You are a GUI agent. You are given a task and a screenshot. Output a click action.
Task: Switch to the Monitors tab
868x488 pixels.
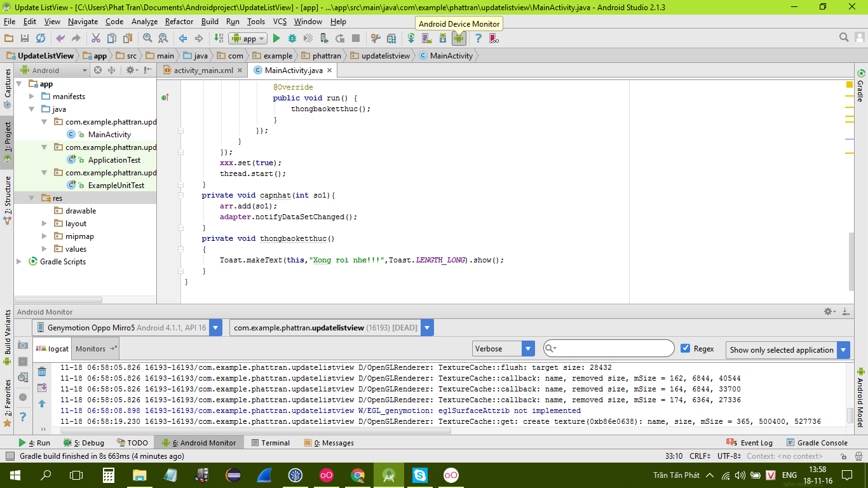(x=91, y=349)
